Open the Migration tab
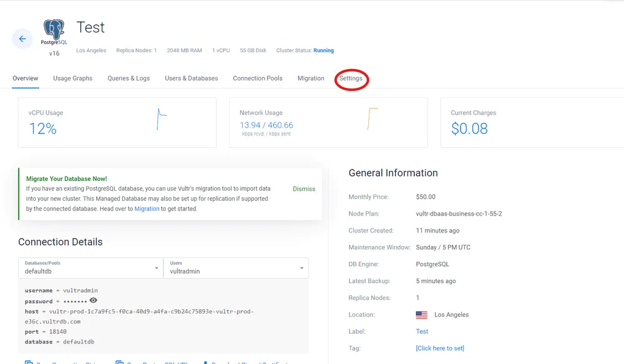 click(311, 79)
